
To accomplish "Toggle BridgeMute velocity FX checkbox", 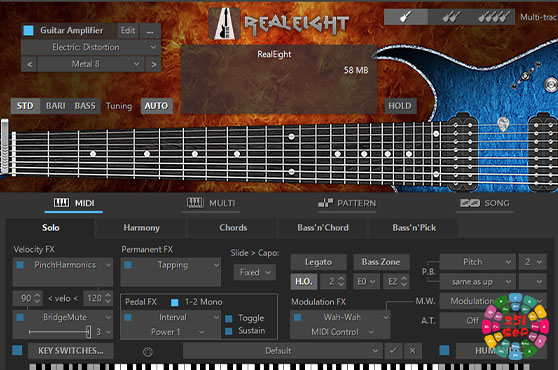I will pos(20,317).
